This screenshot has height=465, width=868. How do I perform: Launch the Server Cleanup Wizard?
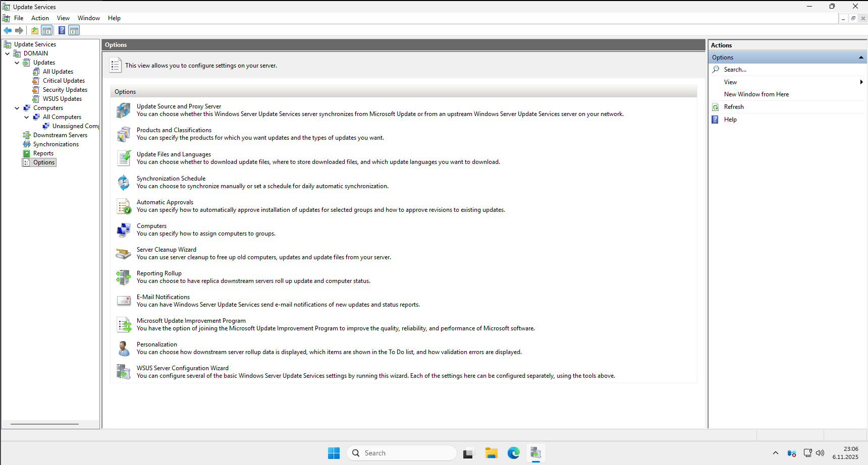(167, 249)
